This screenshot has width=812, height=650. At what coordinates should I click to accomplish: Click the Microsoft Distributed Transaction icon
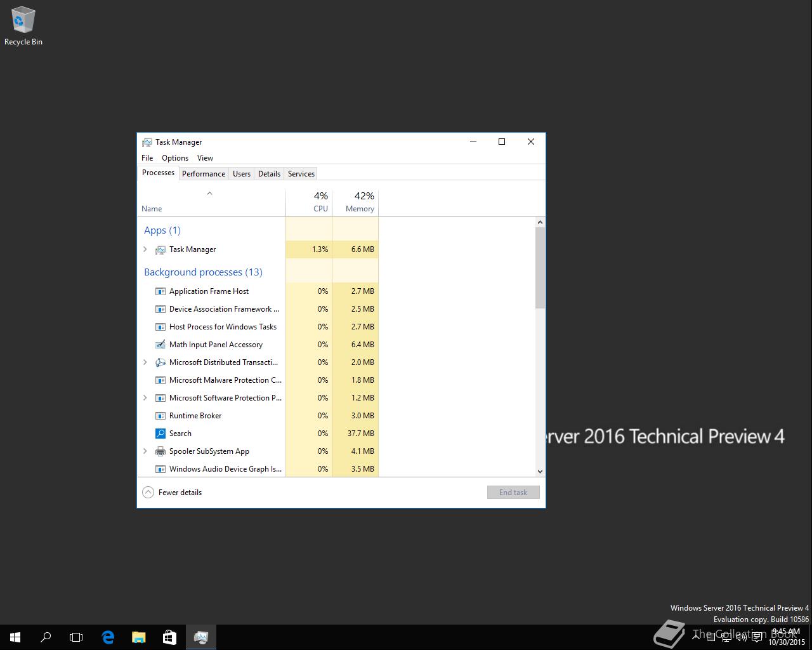(160, 362)
